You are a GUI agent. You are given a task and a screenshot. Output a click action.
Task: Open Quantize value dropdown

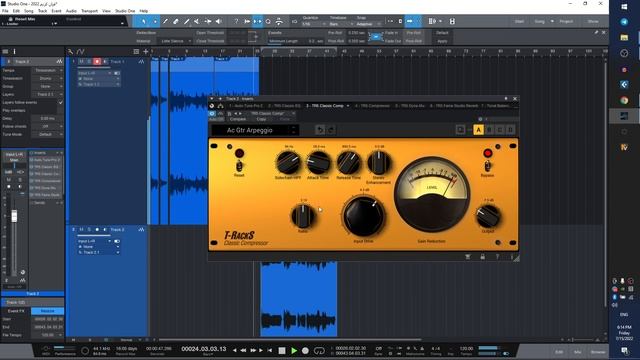(x=313, y=24)
